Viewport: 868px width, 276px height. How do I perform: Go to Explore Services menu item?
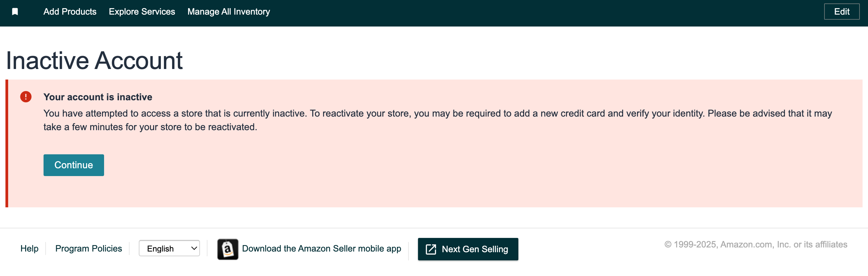click(x=142, y=12)
